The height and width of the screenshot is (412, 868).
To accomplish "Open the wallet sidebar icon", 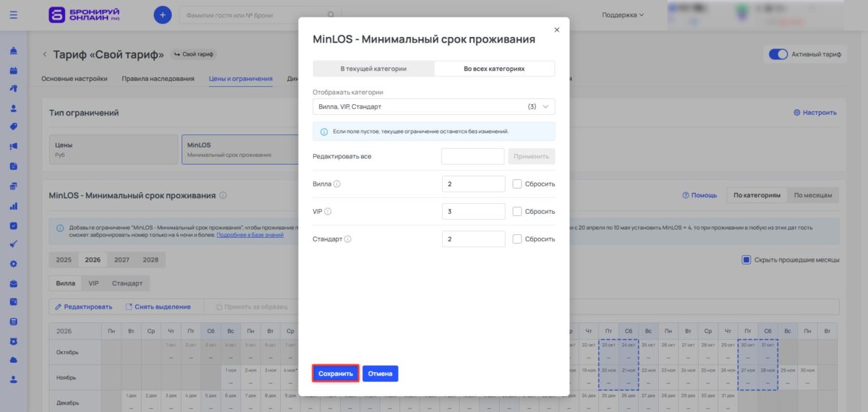I will tap(13, 302).
